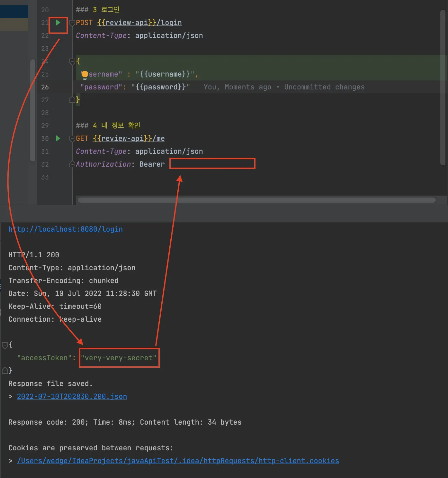Click the "{{username}}" value on line 25
The height and width of the screenshot is (478, 448).
[165, 74]
